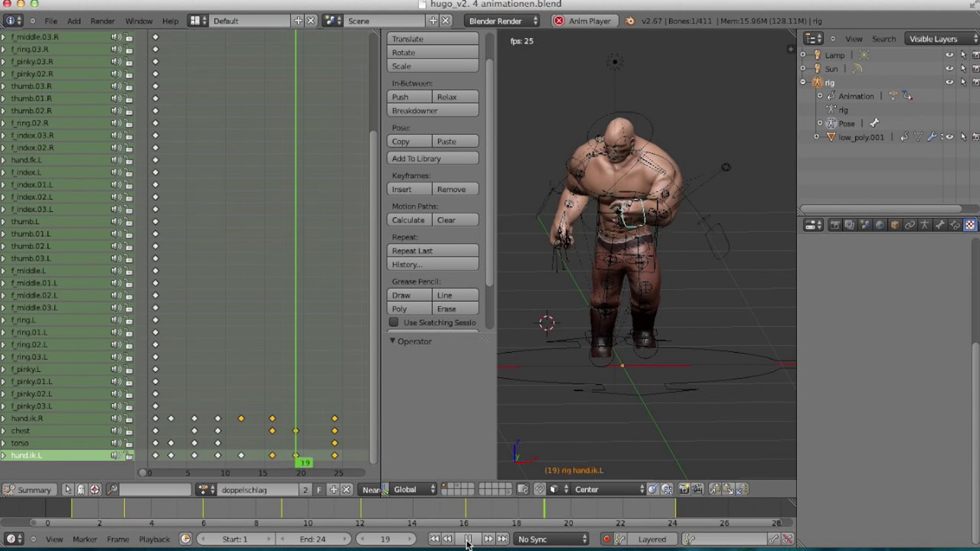Image resolution: width=980 pixels, height=551 pixels.
Task: Expand the torso channel in dope sheet
Action: point(3,443)
